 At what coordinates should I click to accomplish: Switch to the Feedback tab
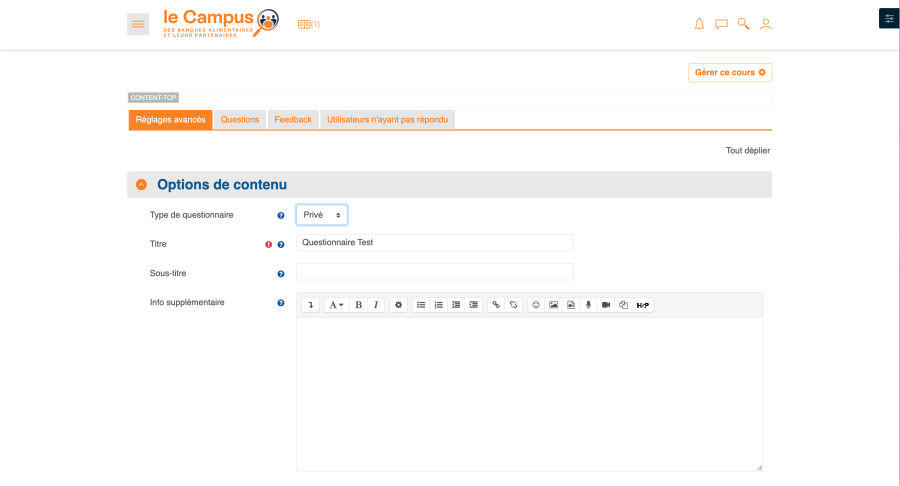[293, 120]
